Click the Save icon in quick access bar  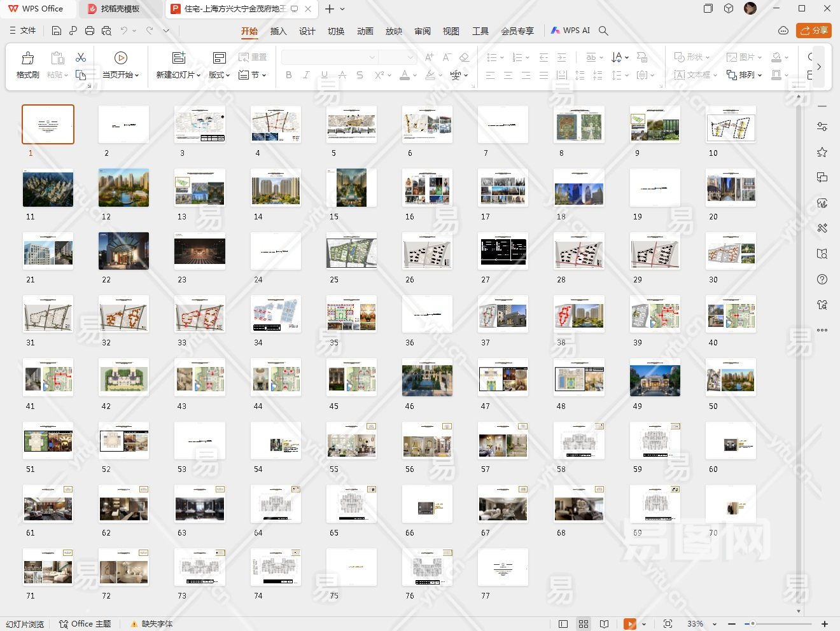[57, 31]
